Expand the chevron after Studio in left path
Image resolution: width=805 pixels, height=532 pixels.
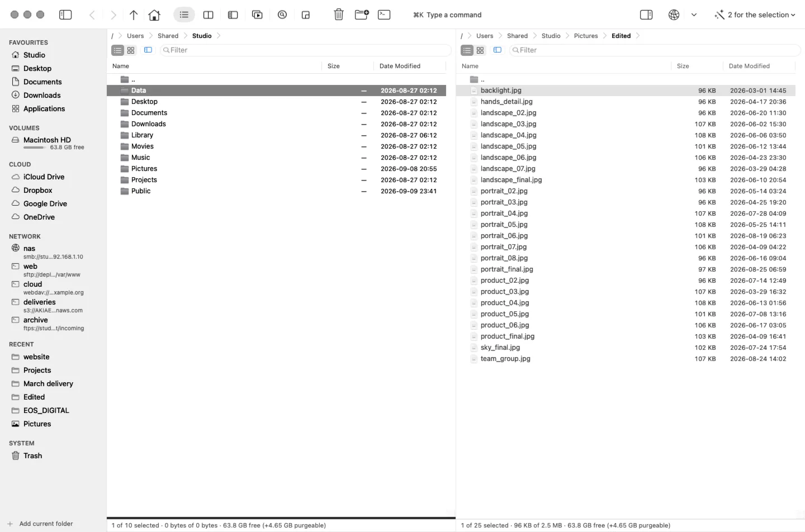click(219, 36)
